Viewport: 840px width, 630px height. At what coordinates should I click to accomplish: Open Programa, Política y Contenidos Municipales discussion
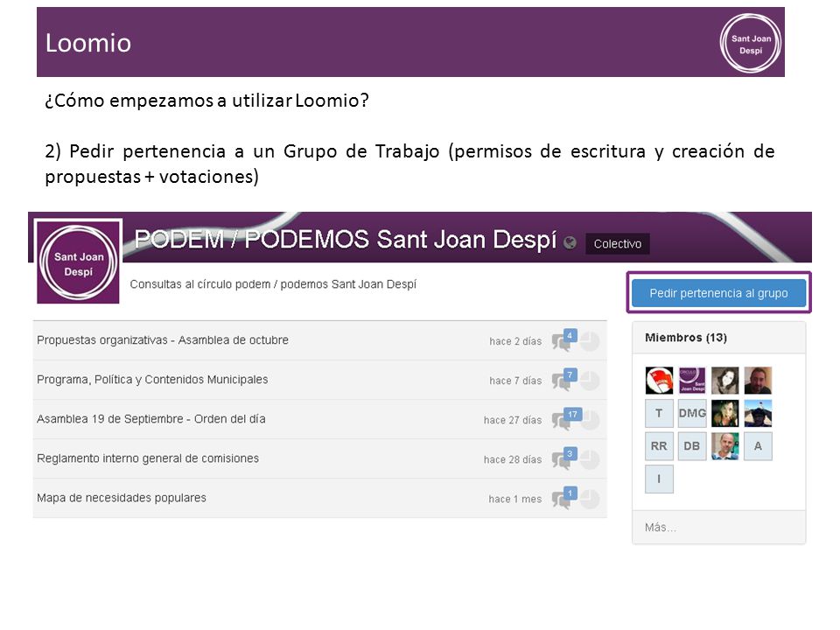pos(152,380)
